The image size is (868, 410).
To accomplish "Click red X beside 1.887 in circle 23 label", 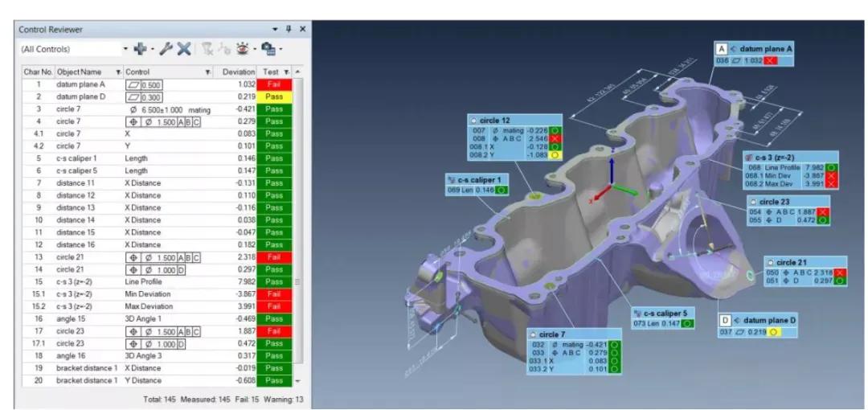I will [823, 211].
